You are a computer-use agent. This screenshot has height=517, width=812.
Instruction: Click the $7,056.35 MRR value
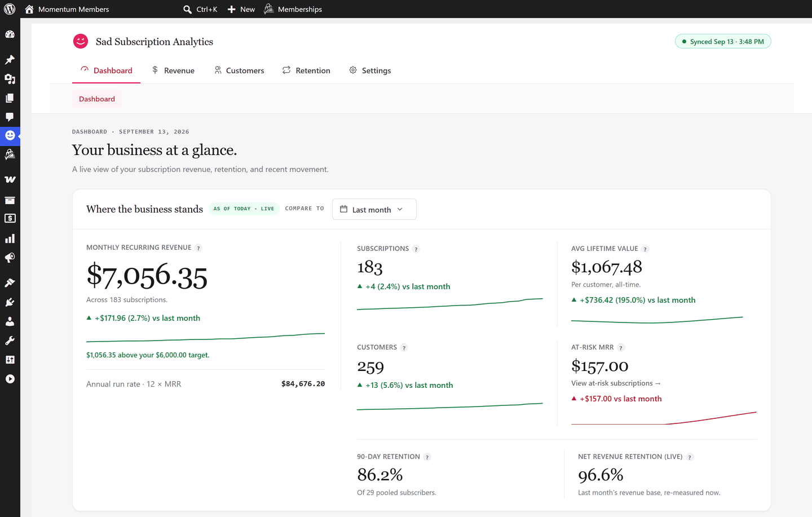click(x=147, y=276)
